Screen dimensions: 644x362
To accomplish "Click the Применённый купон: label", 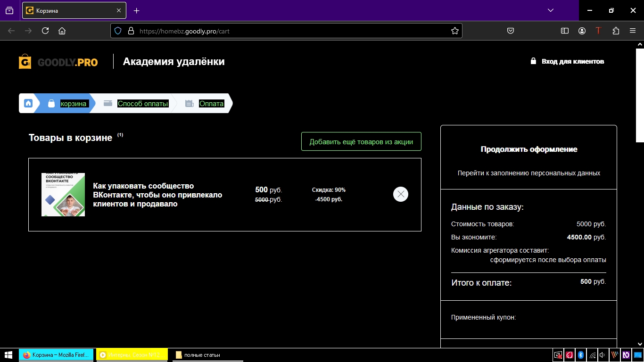I will 484,317.
